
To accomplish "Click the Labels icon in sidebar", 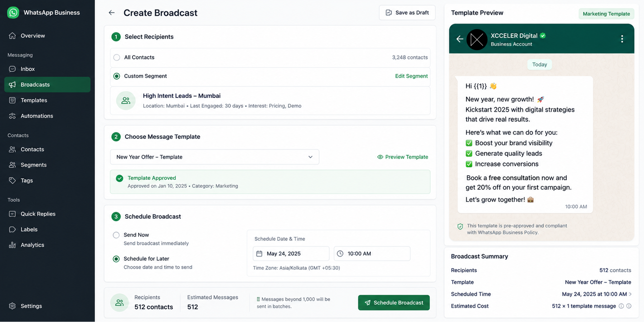I will 12,229.
